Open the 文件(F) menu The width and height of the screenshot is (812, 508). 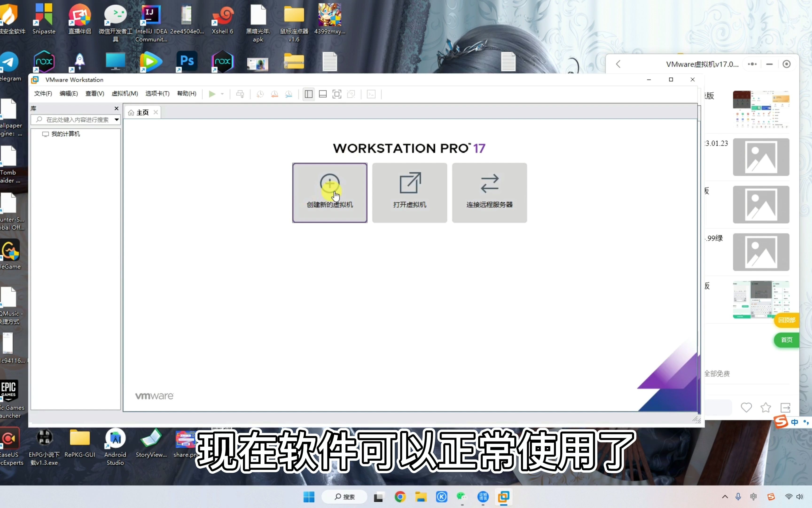click(43, 93)
